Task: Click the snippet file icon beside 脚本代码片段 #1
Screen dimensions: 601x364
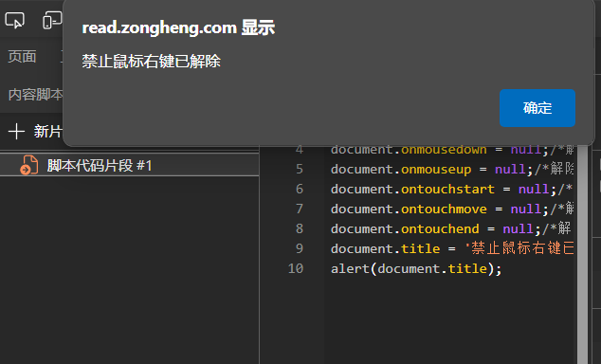Action: point(28,165)
